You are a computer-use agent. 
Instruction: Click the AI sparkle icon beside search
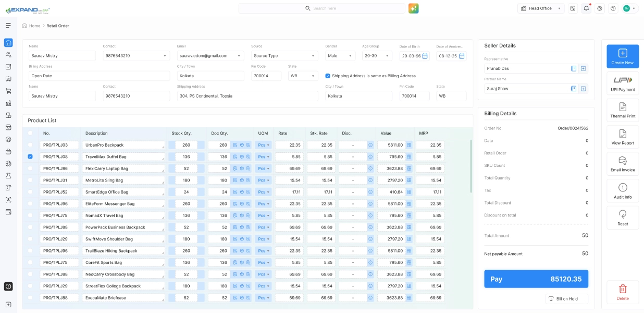tap(413, 8)
